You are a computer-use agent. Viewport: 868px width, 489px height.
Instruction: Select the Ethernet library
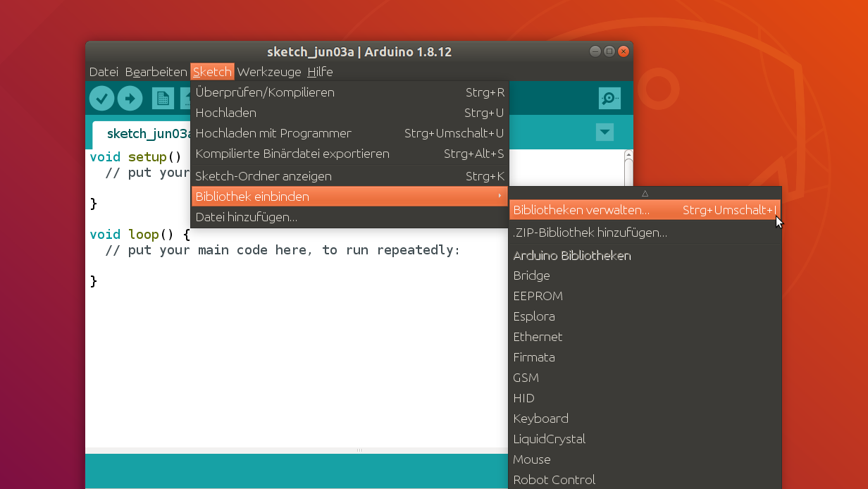[645, 337]
